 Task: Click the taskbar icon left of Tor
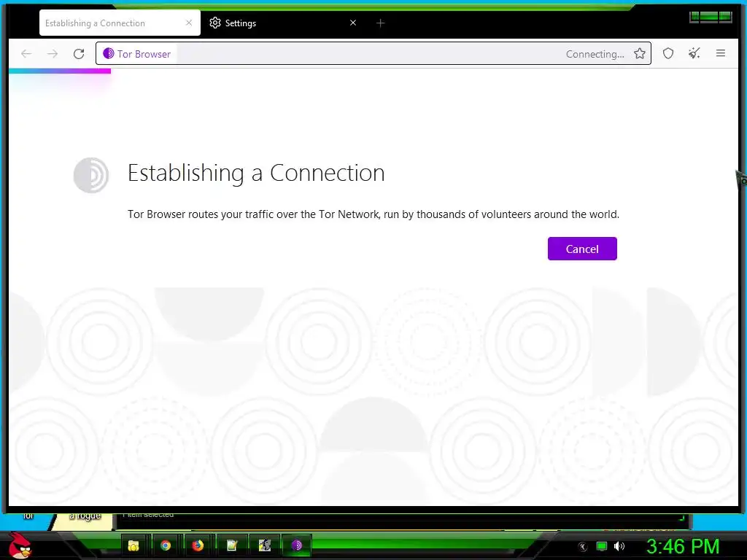264,545
